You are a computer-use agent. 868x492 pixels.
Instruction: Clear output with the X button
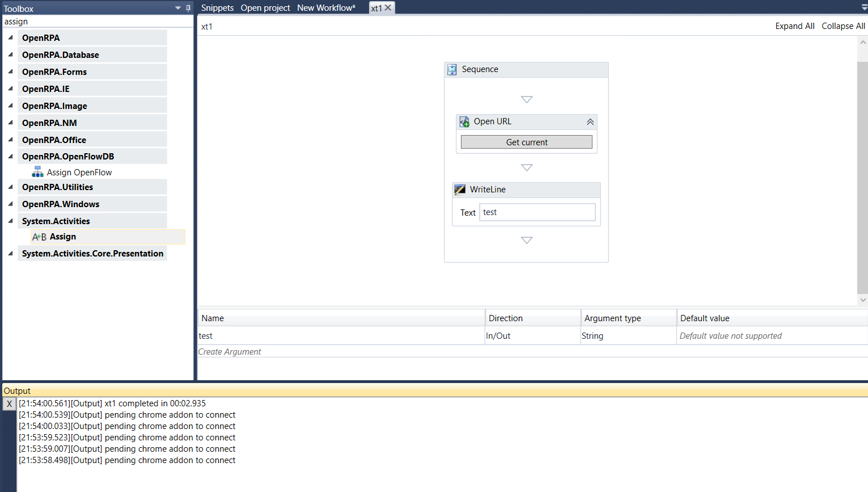pyautogui.click(x=9, y=404)
